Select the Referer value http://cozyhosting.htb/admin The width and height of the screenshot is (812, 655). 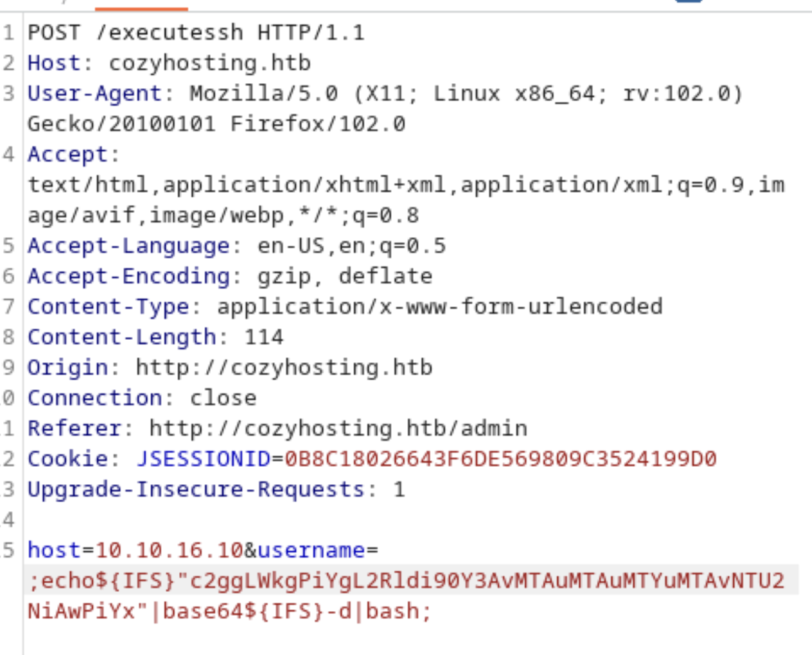coord(338,428)
